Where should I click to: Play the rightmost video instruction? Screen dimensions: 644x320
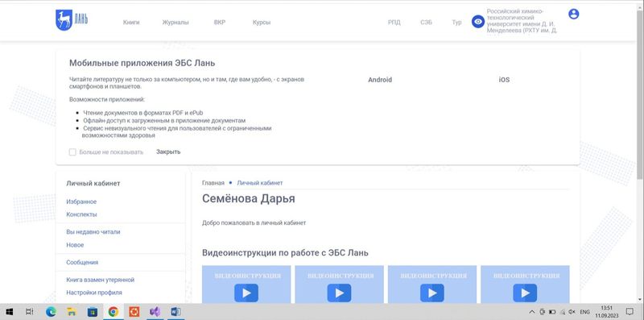pos(525,293)
